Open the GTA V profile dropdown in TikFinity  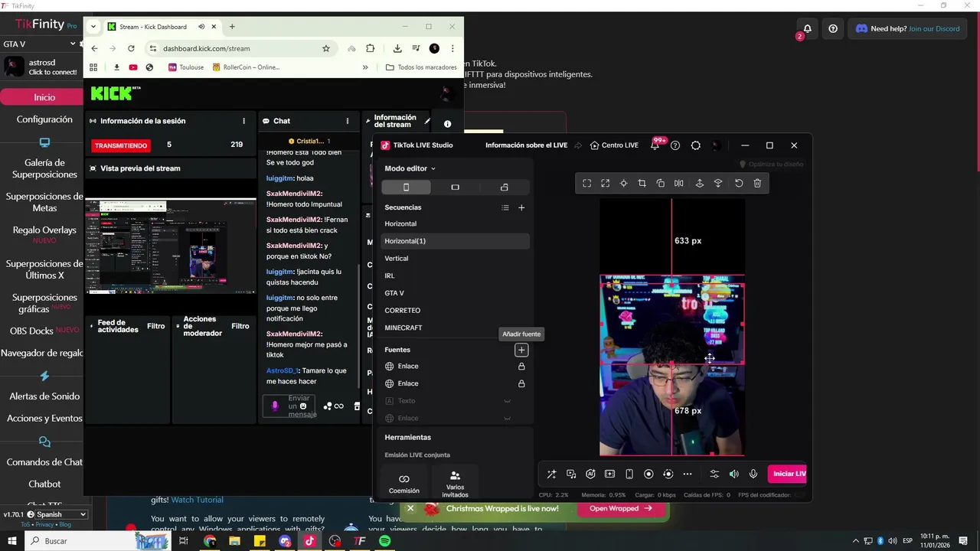(x=40, y=44)
